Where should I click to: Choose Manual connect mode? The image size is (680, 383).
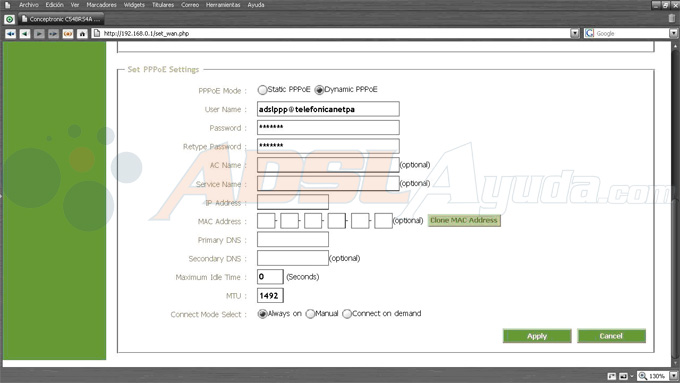[310, 314]
